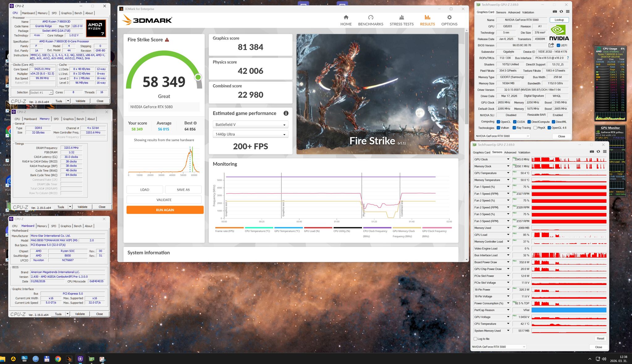Enable the Log to file checkbox

click(475, 339)
